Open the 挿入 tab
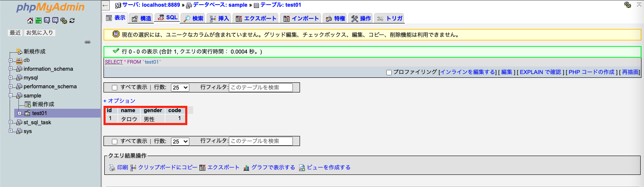The image size is (644, 187). pos(219,18)
